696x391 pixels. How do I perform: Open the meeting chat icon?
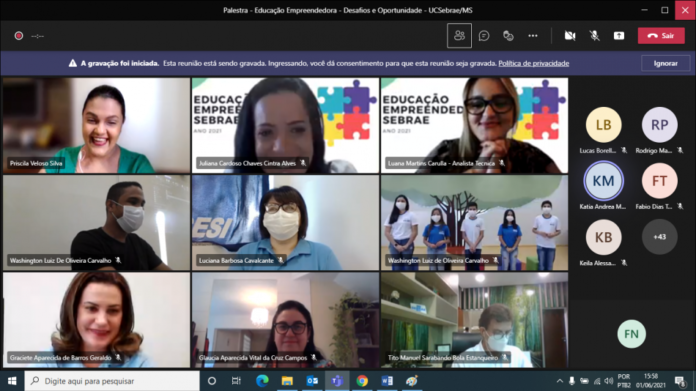[x=484, y=36]
